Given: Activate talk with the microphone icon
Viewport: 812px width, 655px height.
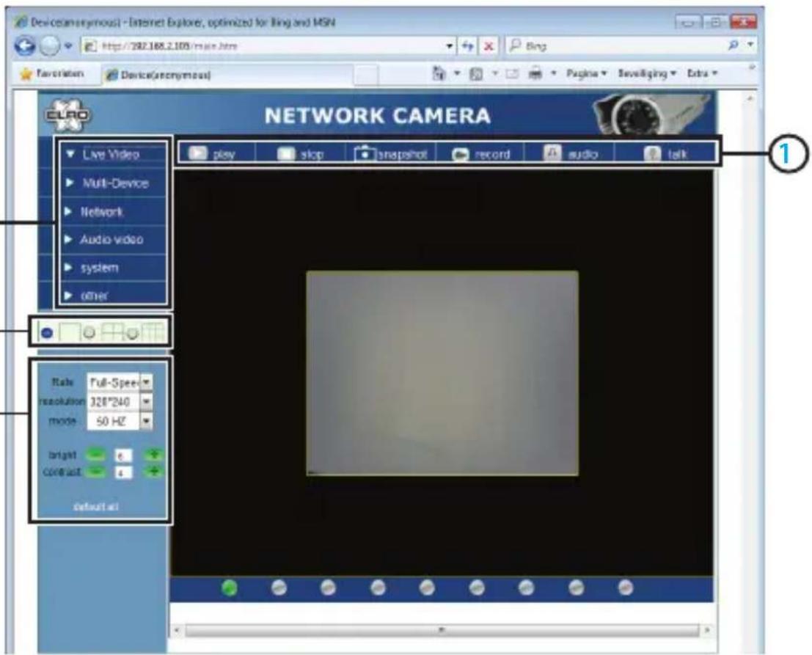Looking at the screenshot, I should (x=652, y=154).
